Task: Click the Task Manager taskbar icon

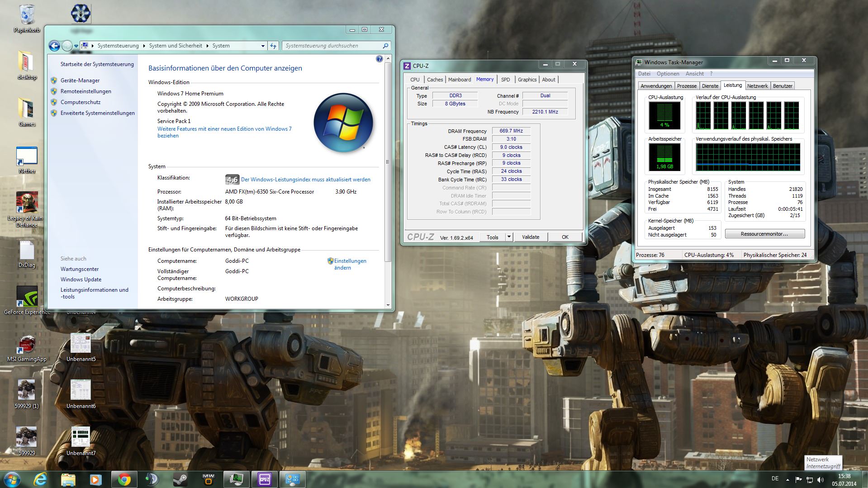Action: [x=236, y=479]
